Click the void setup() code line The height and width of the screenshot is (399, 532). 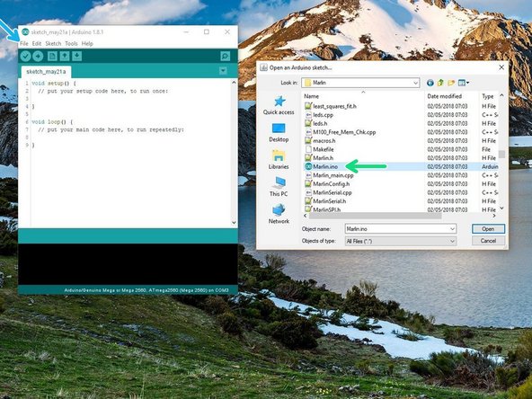54,83
